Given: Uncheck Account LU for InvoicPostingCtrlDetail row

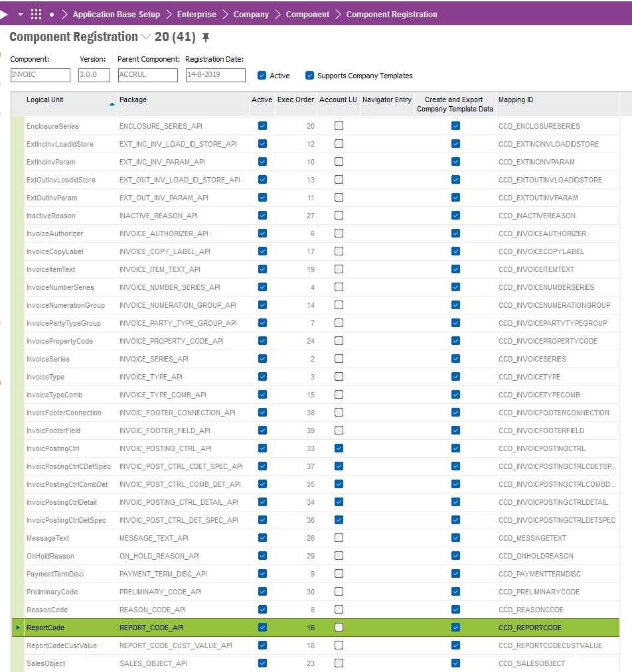Looking at the screenshot, I should click(x=339, y=502).
